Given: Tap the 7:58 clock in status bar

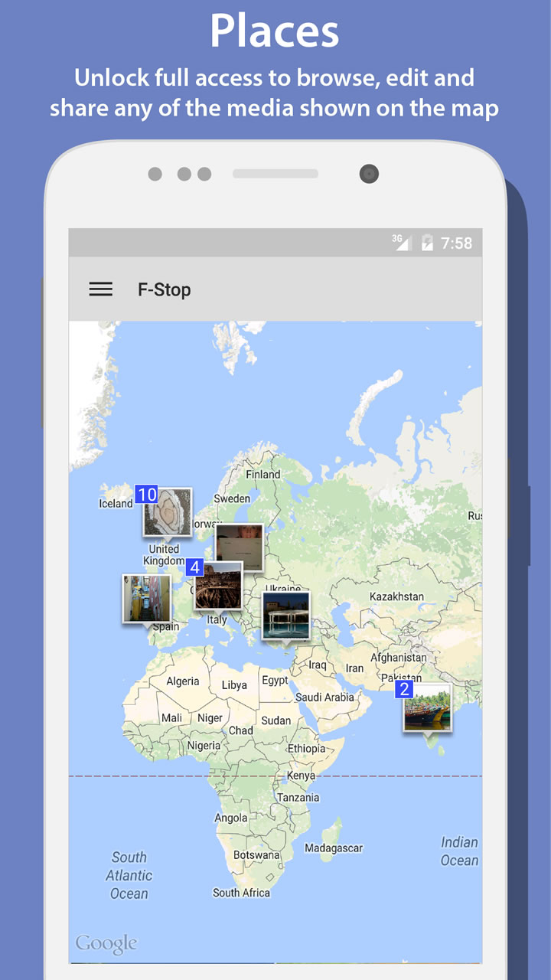Looking at the screenshot, I should click(x=457, y=243).
